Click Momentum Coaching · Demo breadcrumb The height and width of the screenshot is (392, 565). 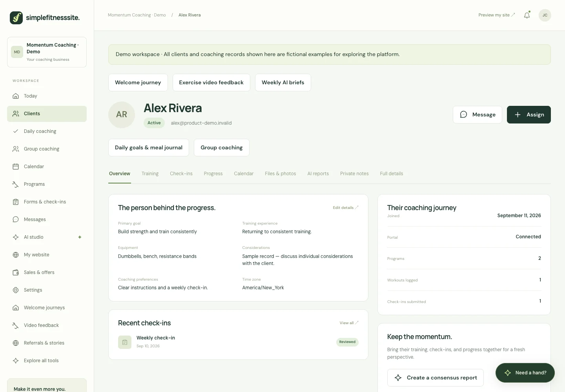click(137, 15)
